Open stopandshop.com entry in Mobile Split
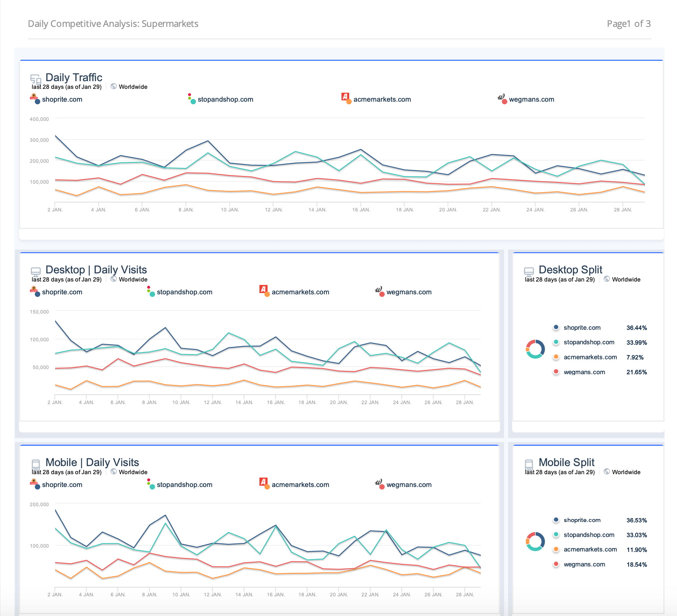The image size is (677, 616). click(x=589, y=535)
